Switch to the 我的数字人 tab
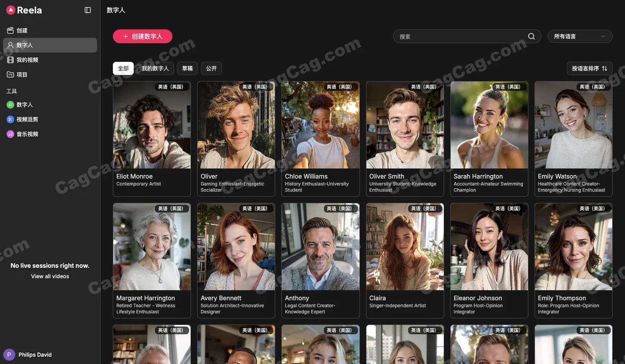Screen dimensions: 625x364 tap(155, 68)
